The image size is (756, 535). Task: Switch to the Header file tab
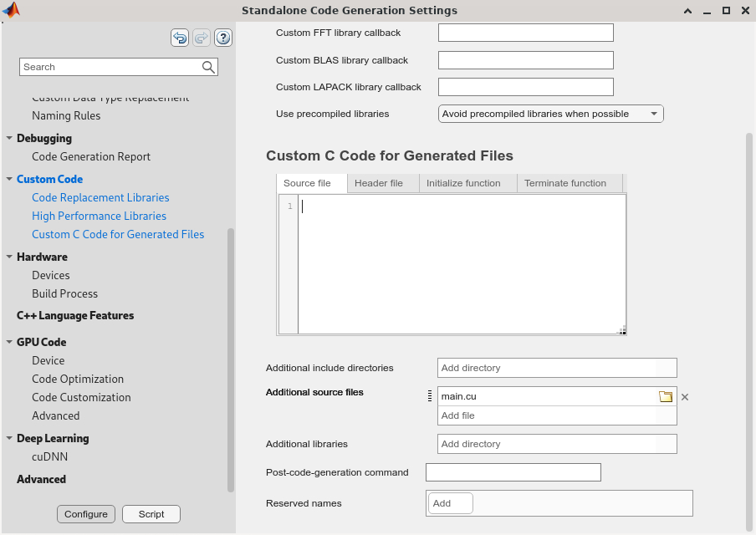(378, 183)
